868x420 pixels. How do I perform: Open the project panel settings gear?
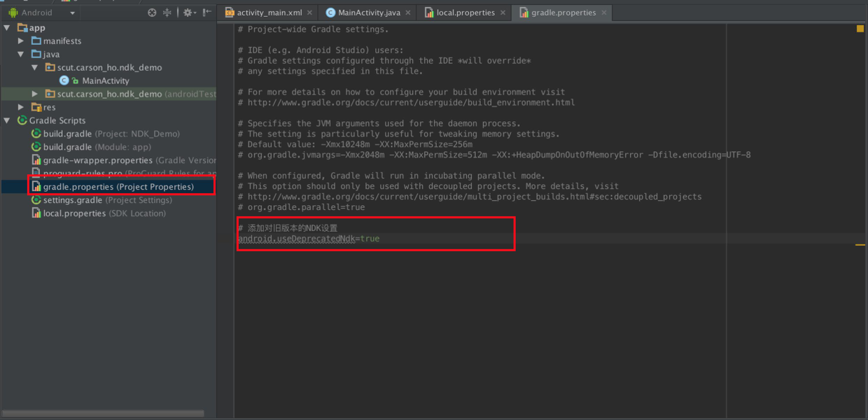[x=190, y=13]
